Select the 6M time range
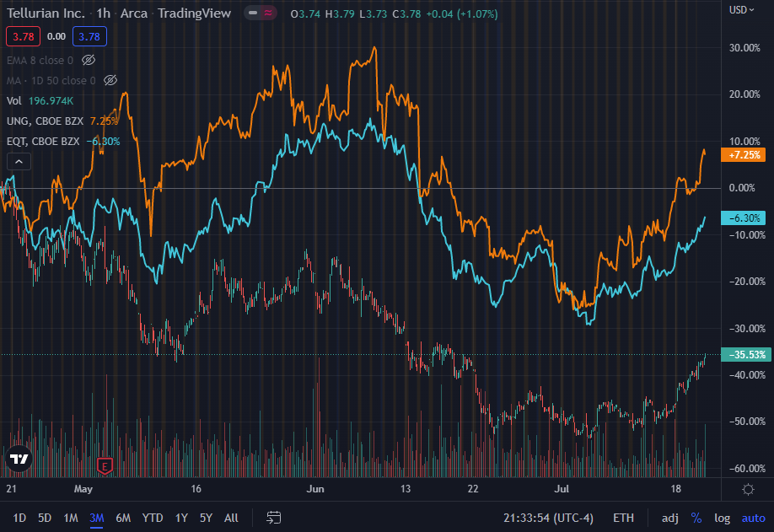The height and width of the screenshot is (532, 774). (x=123, y=518)
